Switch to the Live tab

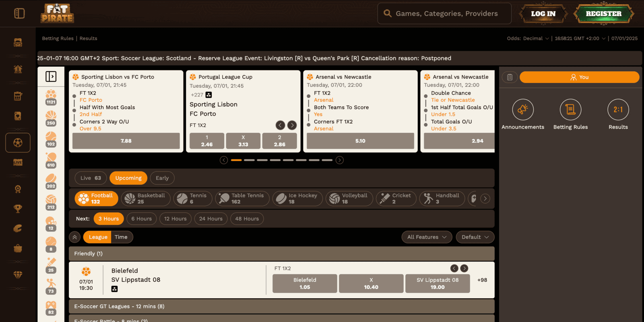tap(91, 178)
